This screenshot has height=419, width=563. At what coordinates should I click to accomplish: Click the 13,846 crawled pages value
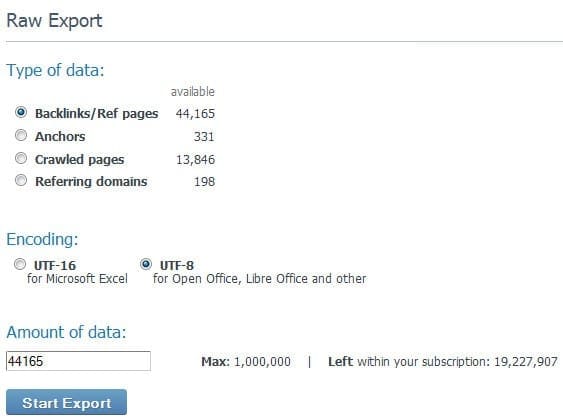click(x=195, y=159)
